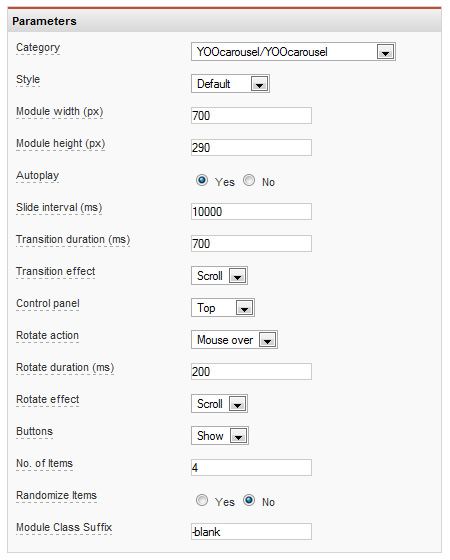This screenshot has width=450, height=560.
Task: Open the Rotate action Mouse over dropdown
Action: [x=234, y=340]
